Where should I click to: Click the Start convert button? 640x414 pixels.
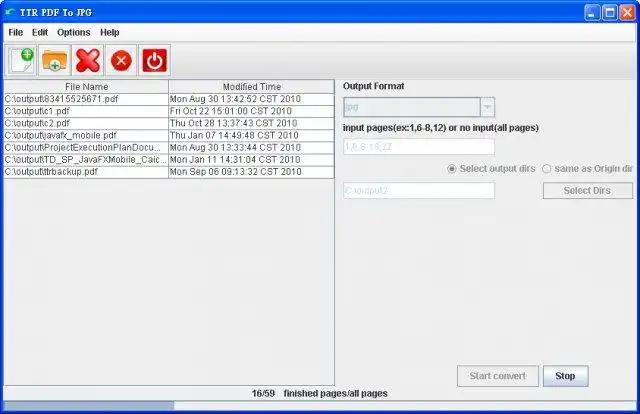tap(498, 376)
